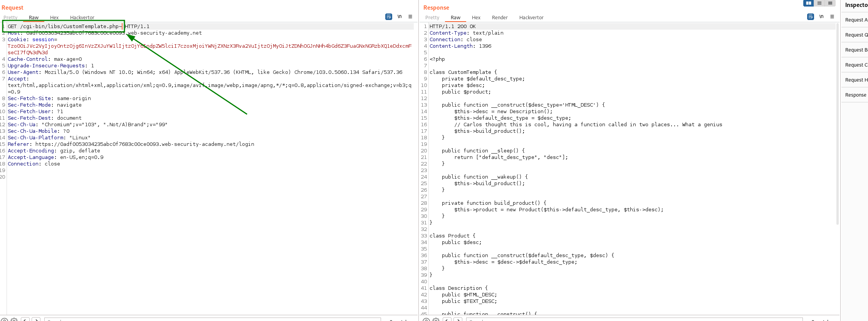Switch to top/bottom split layout

pos(819,3)
